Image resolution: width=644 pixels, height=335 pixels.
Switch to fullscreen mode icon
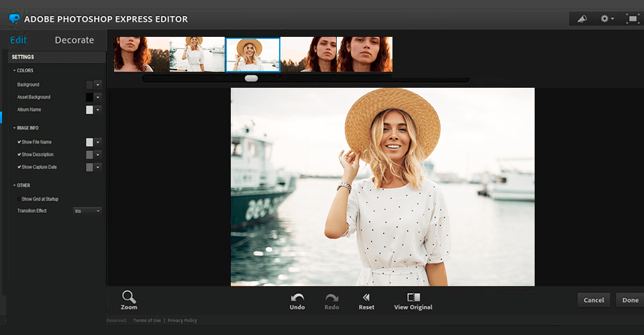(x=633, y=19)
